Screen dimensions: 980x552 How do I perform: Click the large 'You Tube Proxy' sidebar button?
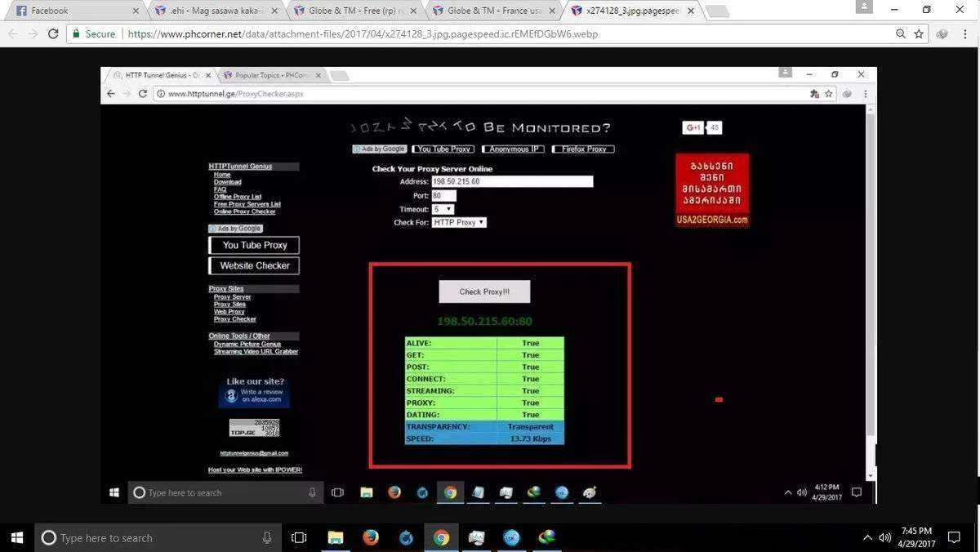click(255, 245)
